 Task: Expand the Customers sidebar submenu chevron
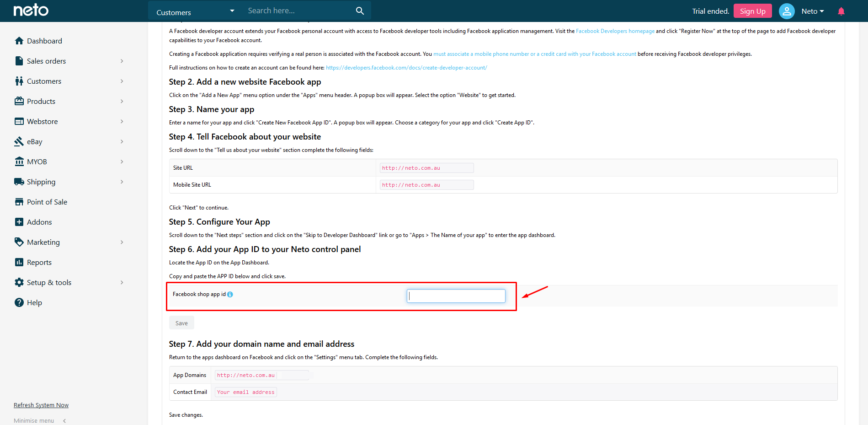122,81
